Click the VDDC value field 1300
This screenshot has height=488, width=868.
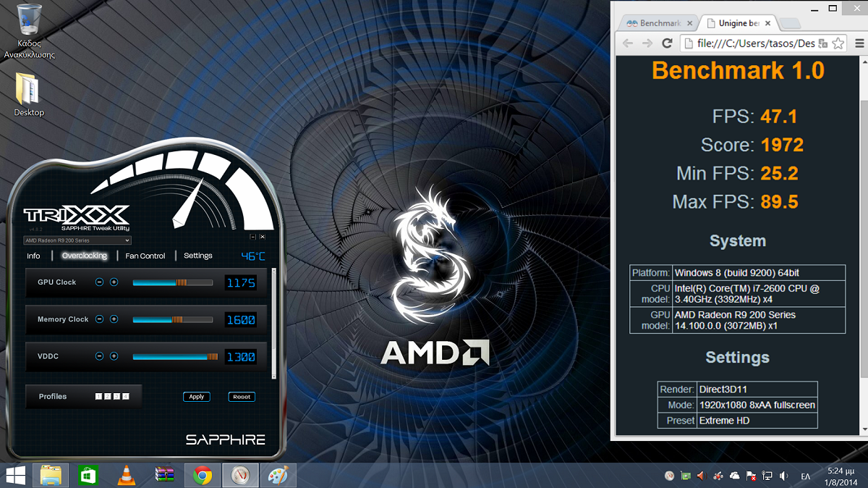click(x=241, y=357)
